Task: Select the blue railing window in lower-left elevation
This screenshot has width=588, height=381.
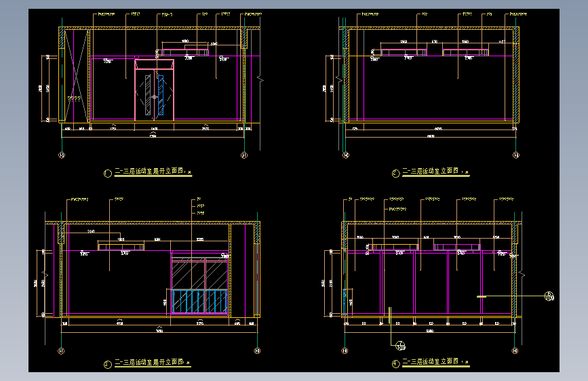Action: click(x=199, y=301)
